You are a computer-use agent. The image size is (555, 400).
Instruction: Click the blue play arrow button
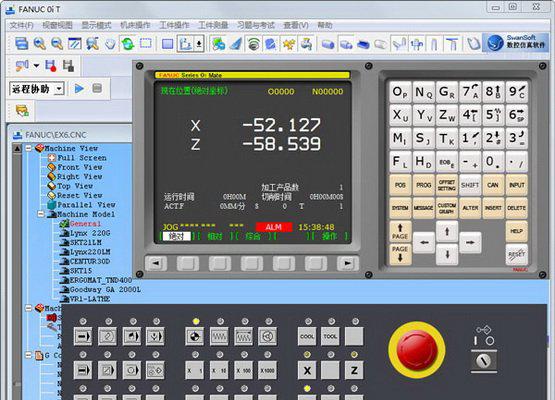pos(79,88)
